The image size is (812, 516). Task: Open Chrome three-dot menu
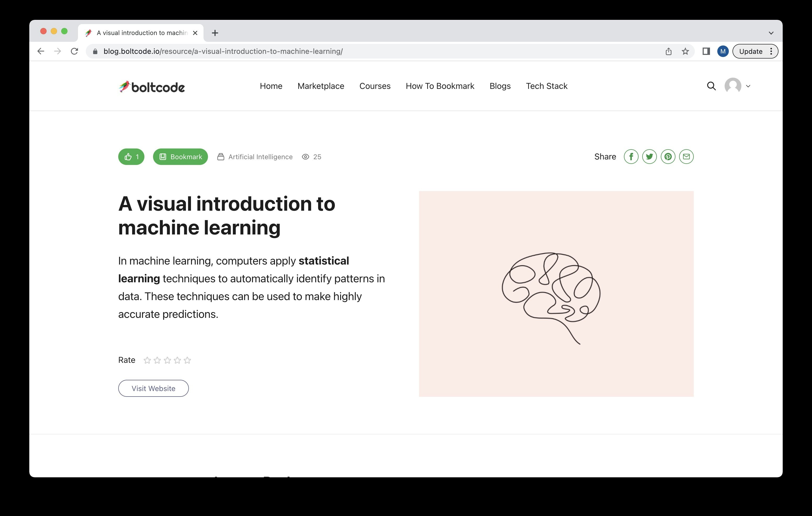tap(771, 51)
